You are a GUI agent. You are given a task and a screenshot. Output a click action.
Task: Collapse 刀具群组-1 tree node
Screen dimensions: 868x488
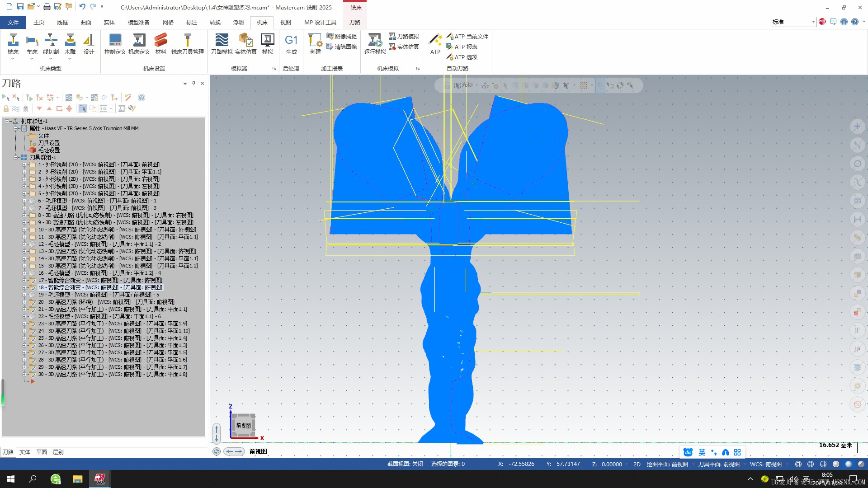click(x=16, y=157)
